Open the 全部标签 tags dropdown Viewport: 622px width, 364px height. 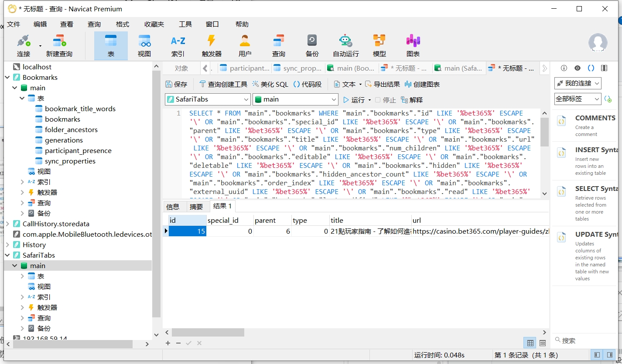(578, 99)
